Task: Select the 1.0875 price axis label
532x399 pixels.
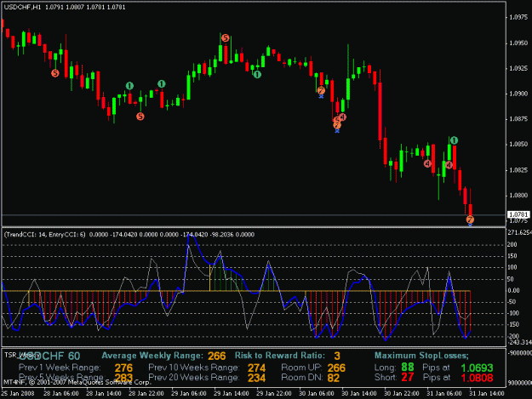Action: [x=518, y=119]
